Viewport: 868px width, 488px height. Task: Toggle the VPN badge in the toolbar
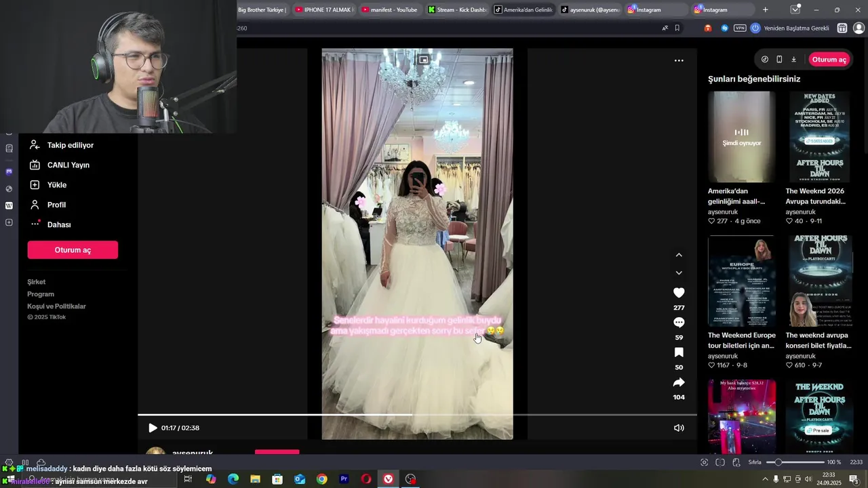tap(740, 28)
